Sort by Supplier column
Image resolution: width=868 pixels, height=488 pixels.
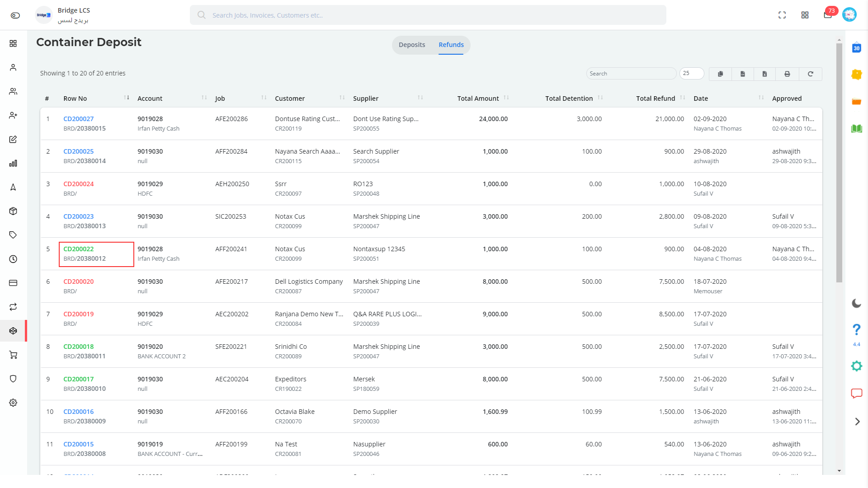pyautogui.click(x=388, y=98)
